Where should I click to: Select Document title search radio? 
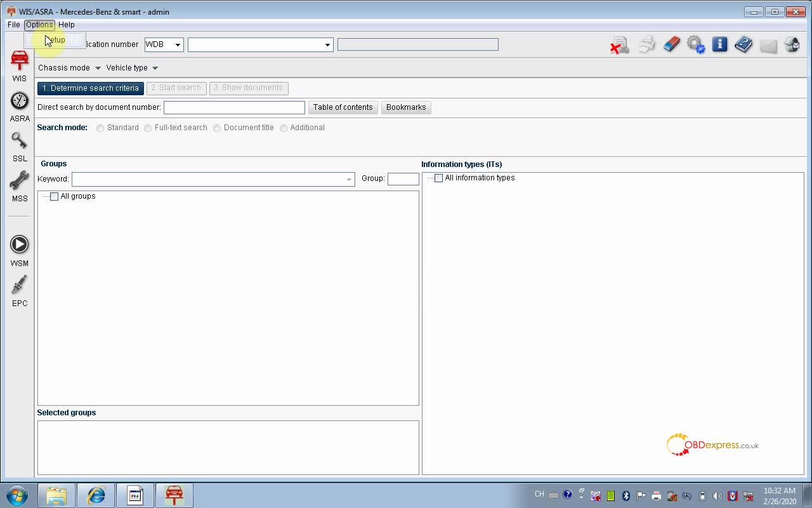point(217,128)
